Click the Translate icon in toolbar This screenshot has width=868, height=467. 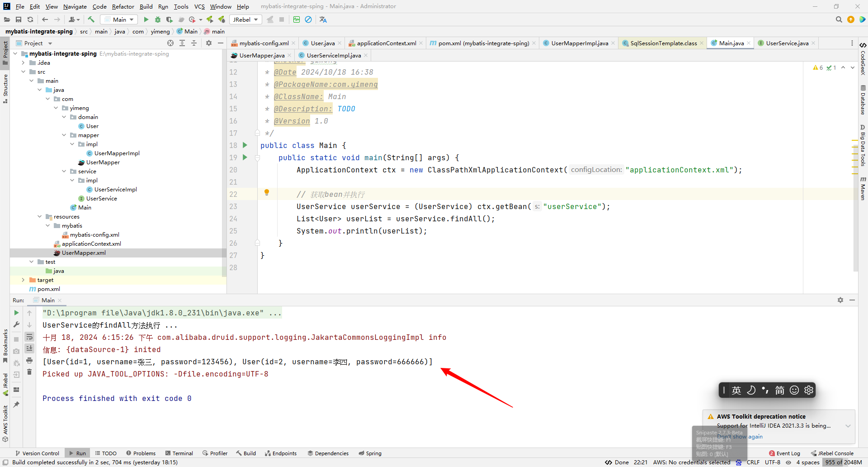tap(323, 19)
